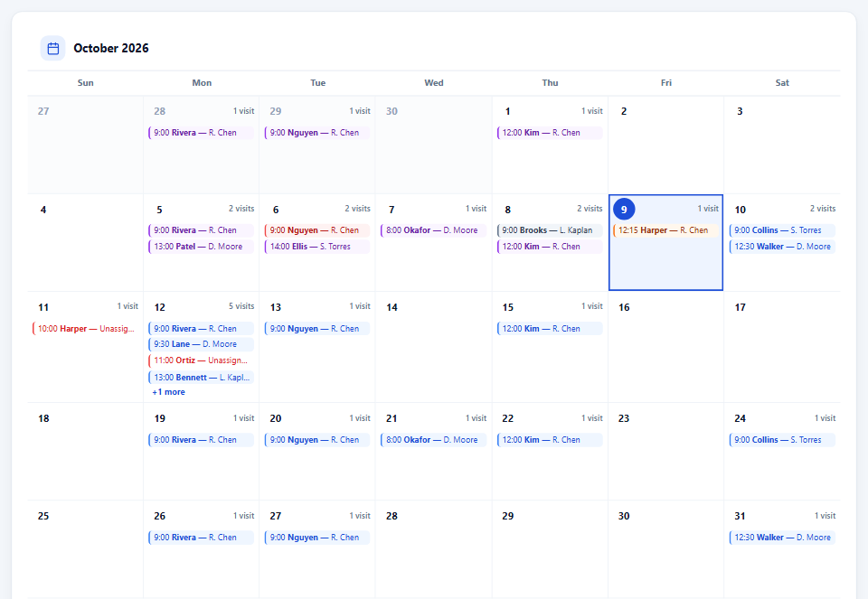Open the 13:00 Bennett — L. Kaplan visit
The width and height of the screenshot is (868, 599).
click(201, 378)
